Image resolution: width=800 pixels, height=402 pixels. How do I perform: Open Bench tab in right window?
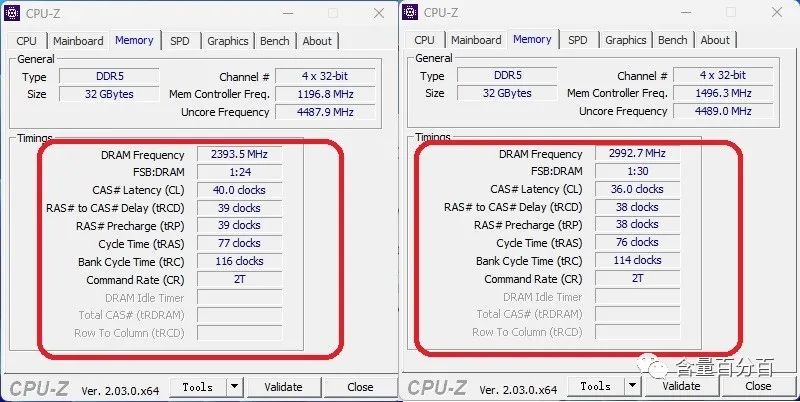[672, 40]
